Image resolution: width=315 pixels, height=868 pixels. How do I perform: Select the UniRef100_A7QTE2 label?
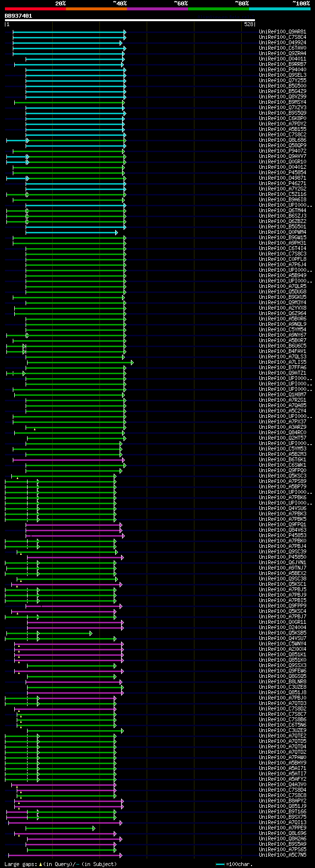pyautogui.click(x=283, y=736)
